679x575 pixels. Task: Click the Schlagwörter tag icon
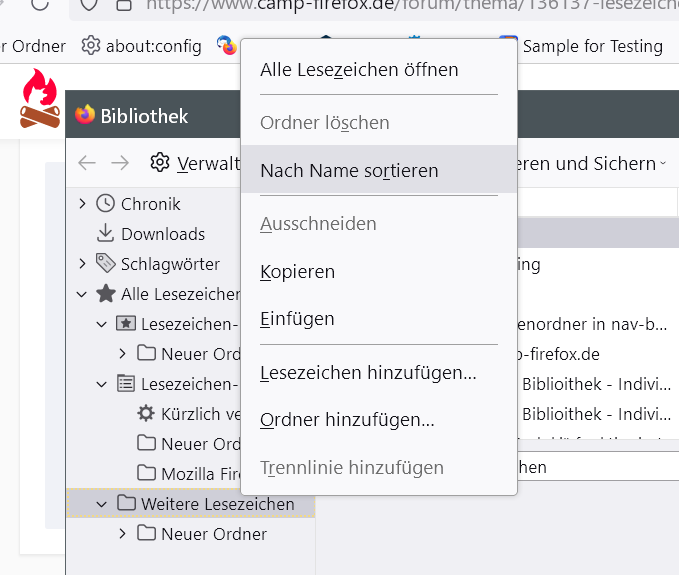105,264
